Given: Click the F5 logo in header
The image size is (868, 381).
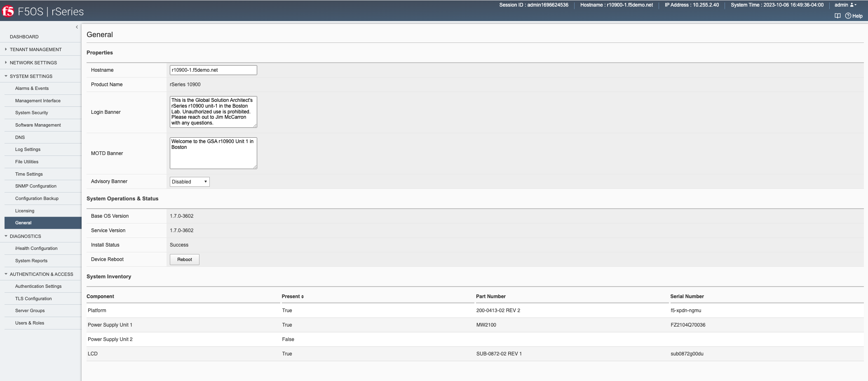Looking at the screenshot, I should (8, 11).
